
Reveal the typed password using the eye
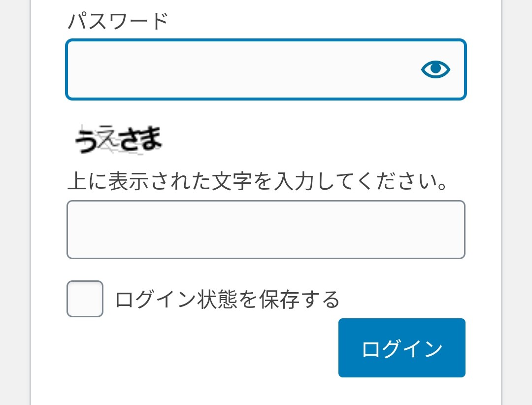[x=435, y=69]
